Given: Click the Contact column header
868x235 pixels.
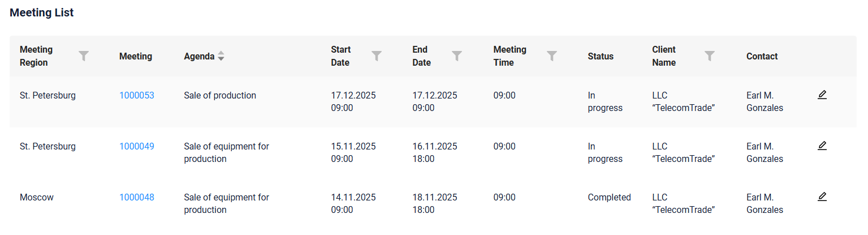Looking at the screenshot, I should point(762,56).
